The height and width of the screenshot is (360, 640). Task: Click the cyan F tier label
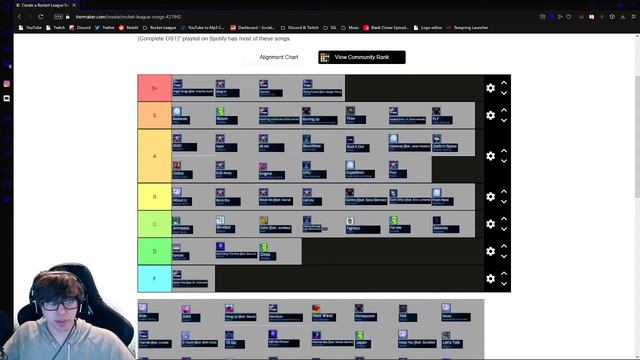tap(155, 279)
